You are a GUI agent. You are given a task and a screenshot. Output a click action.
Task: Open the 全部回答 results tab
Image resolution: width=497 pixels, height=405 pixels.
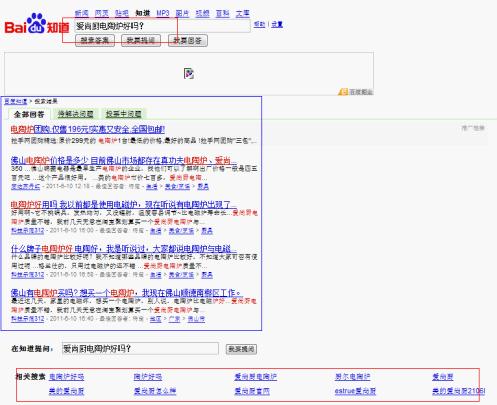[x=29, y=114]
